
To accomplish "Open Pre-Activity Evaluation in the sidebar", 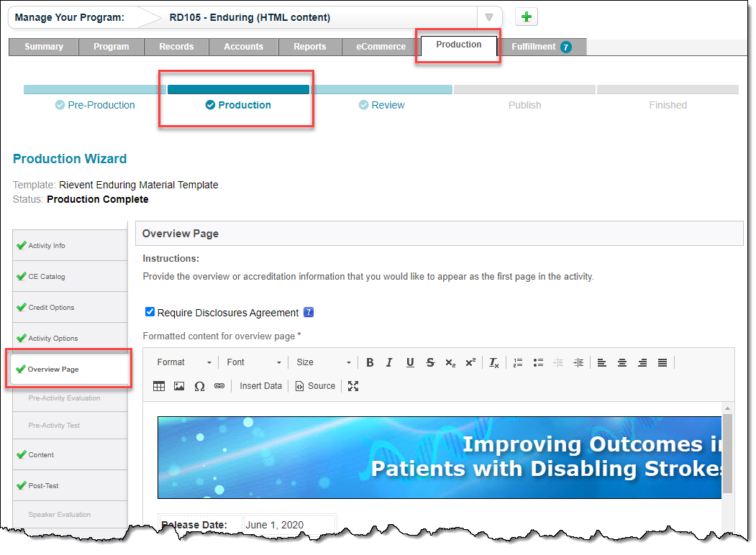I will (x=70, y=398).
